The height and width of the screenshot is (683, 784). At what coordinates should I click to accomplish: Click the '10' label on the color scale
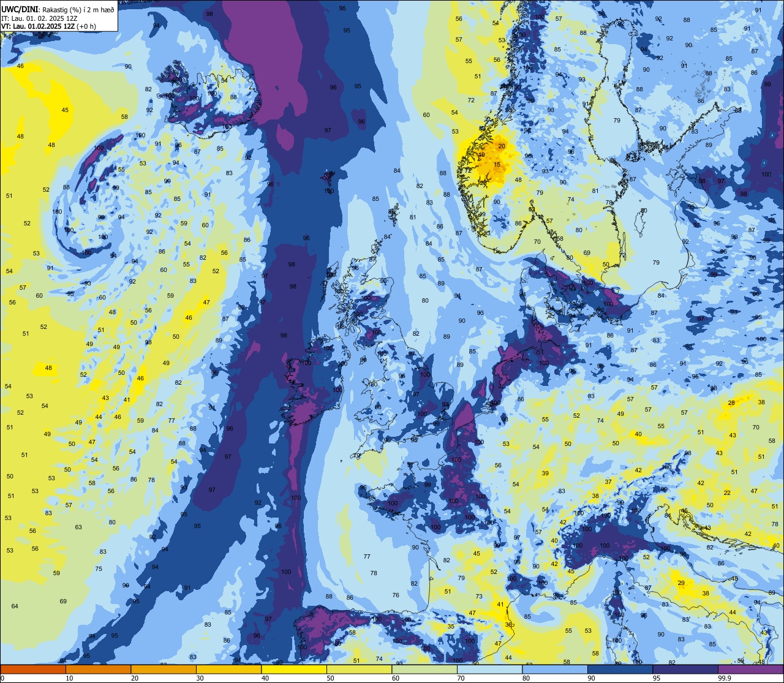tap(69, 678)
